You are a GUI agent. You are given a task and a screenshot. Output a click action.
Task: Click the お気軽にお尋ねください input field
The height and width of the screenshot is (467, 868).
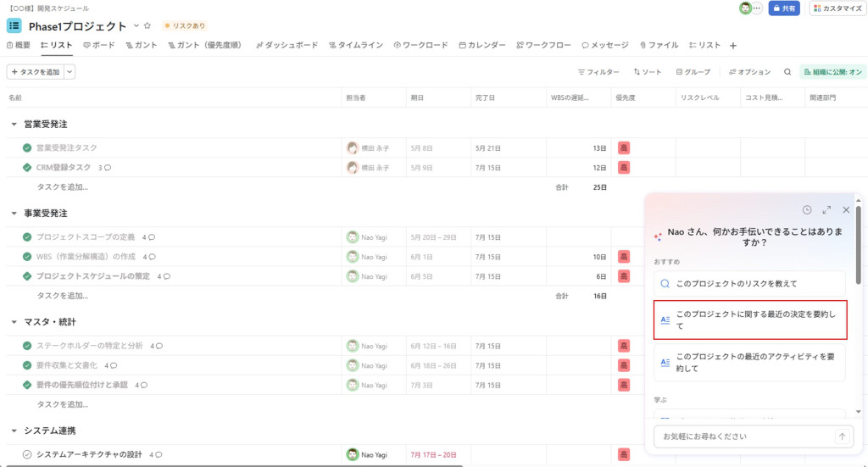pos(744,436)
